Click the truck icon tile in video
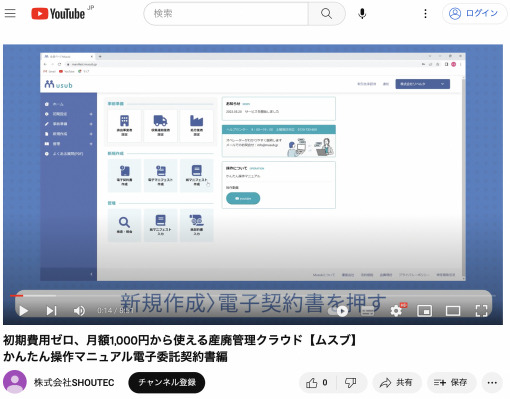This screenshot has width=510, height=399. click(160, 126)
